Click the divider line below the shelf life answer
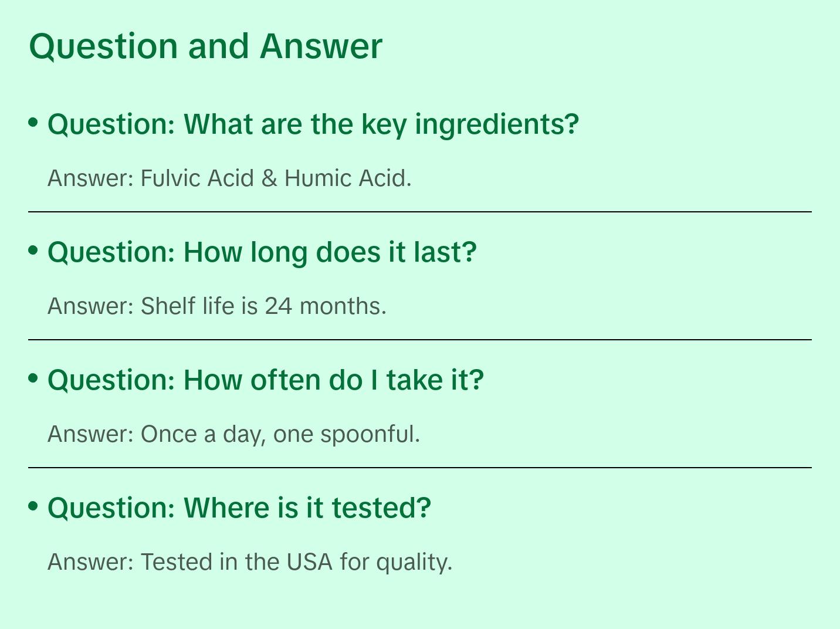This screenshot has height=629, width=840. 420,340
